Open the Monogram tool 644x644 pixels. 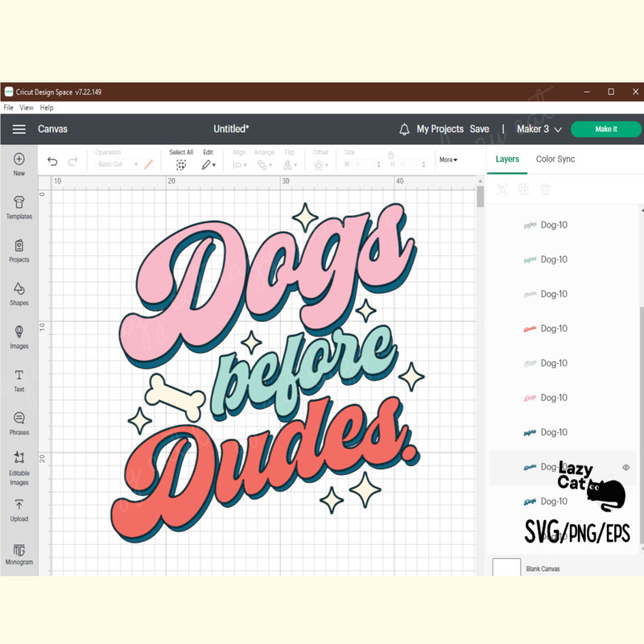coord(19,550)
